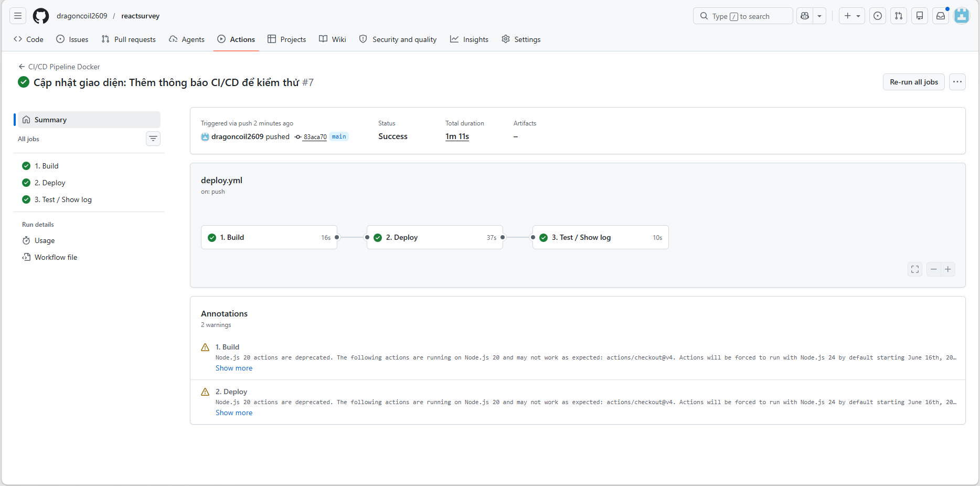Viewport: 980px width, 486px height.
Task: Click the fullscreen graph icon
Action: pyautogui.click(x=915, y=269)
